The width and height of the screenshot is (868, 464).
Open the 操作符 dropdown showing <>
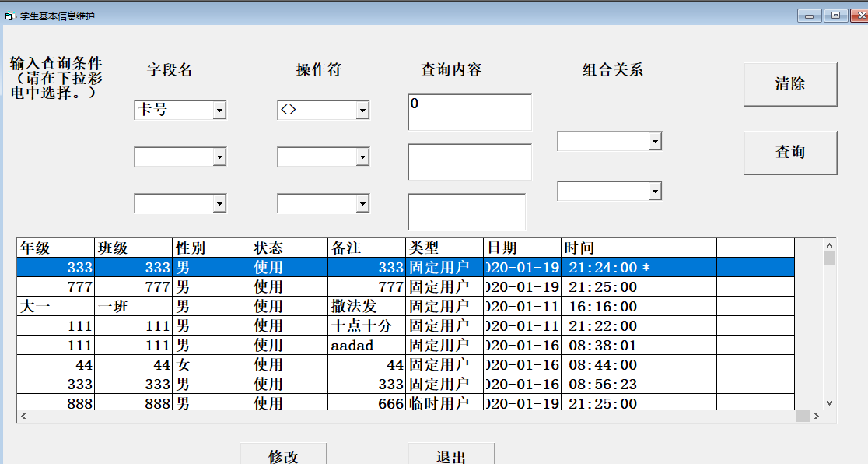coord(364,110)
